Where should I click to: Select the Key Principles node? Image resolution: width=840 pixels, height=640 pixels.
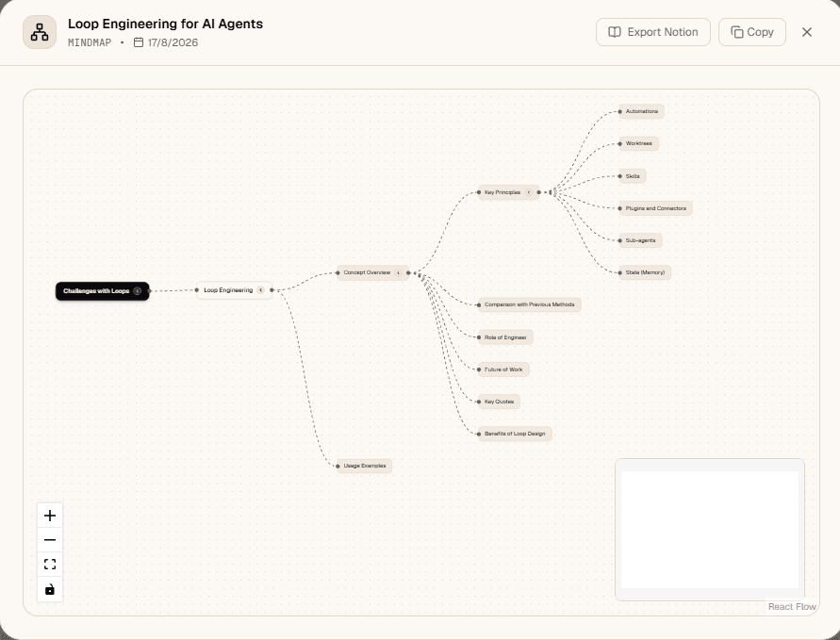click(x=508, y=192)
